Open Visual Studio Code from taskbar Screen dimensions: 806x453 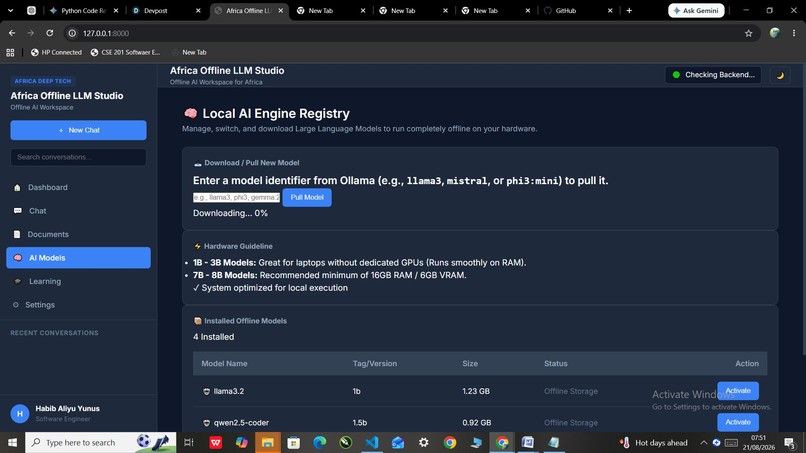(x=372, y=442)
